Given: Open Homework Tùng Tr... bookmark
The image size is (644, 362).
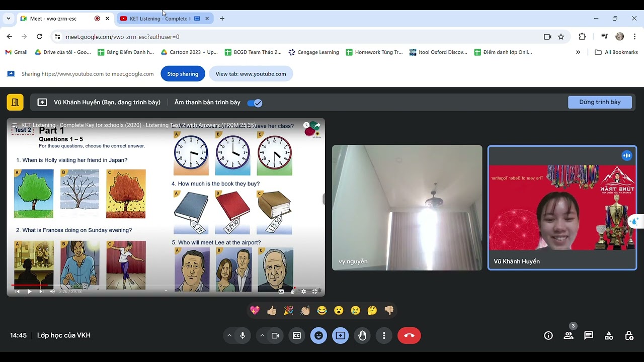Looking at the screenshot, I should click(x=374, y=52).
